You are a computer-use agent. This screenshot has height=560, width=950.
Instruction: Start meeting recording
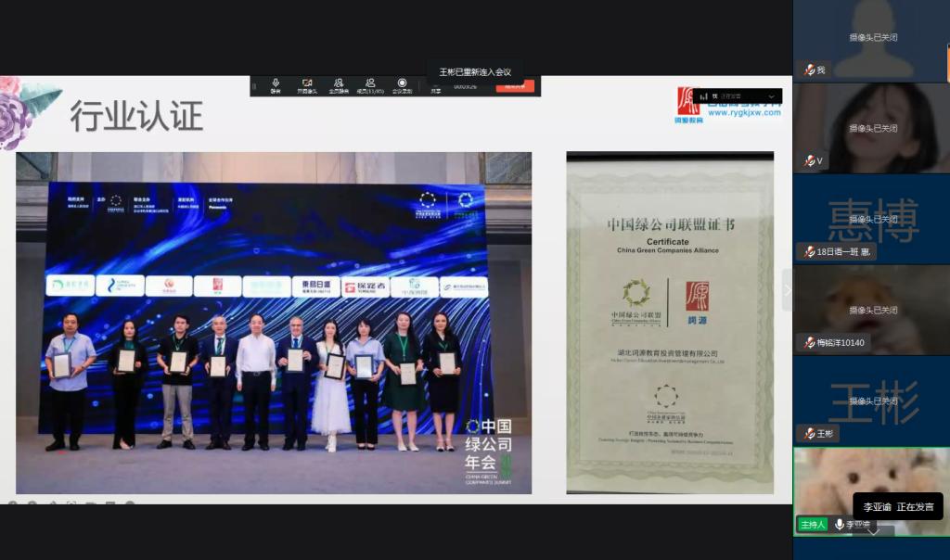402,85
